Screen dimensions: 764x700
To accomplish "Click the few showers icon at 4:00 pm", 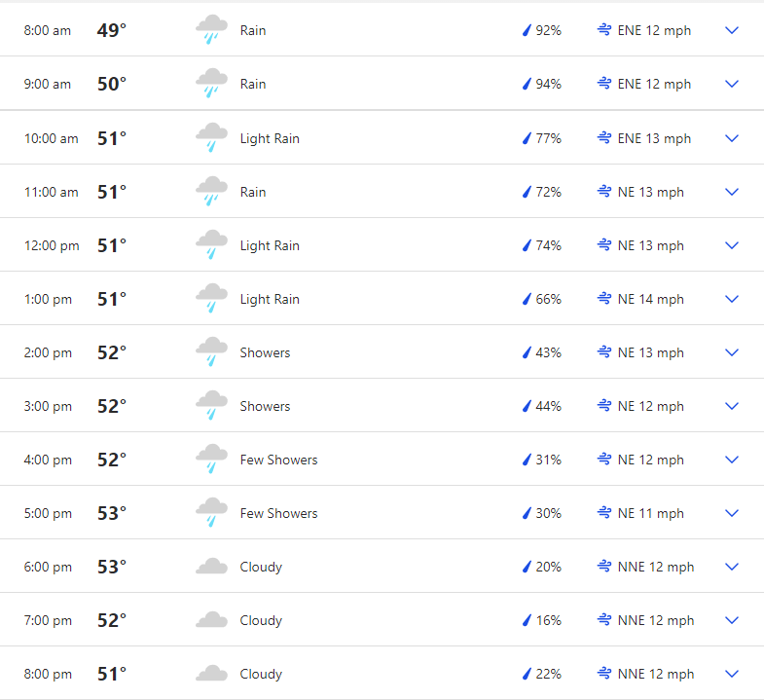I will pyautogui.click(x=211, y=460).
